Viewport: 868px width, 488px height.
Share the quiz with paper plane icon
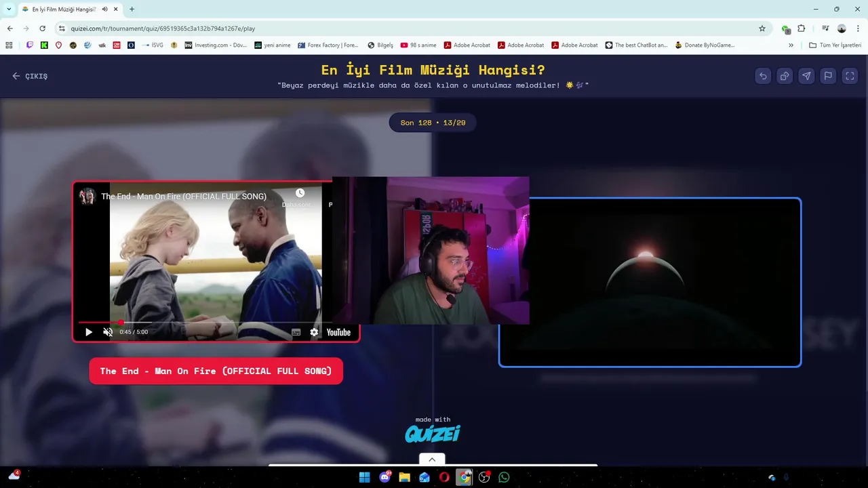(x=806, y=76)
